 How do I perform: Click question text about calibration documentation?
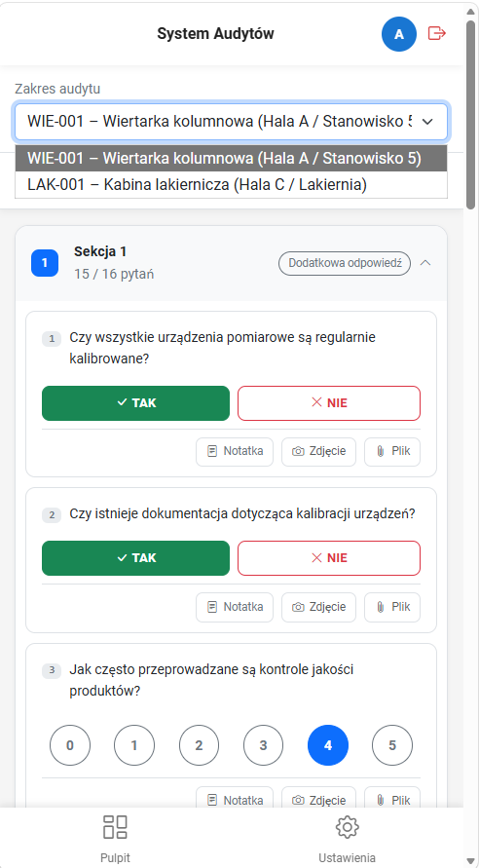click(242, 513)
